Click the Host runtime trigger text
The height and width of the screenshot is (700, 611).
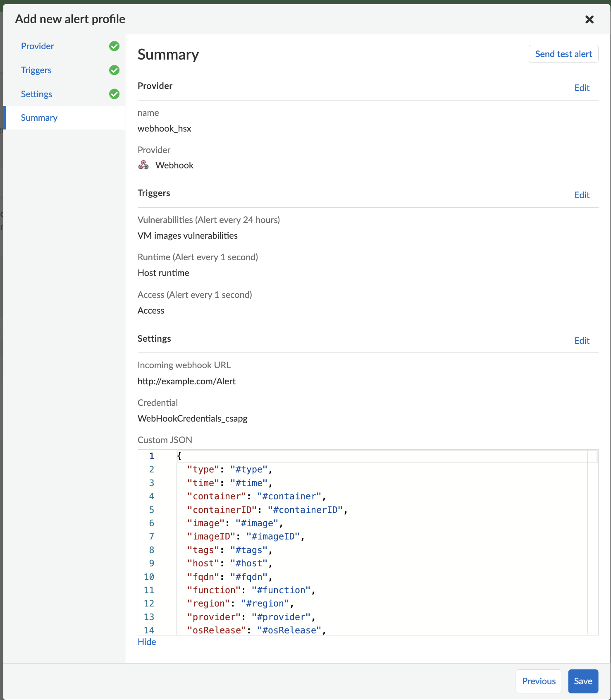(163, 273)
